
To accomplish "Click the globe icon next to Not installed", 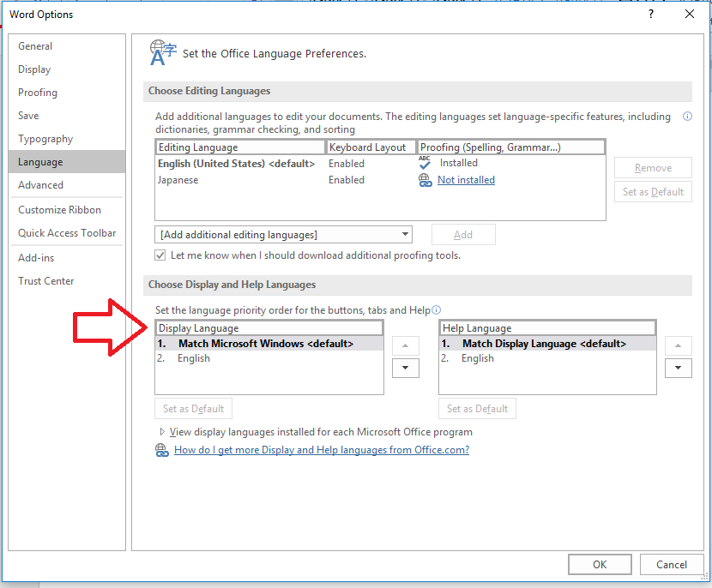I will coord(423,179).
